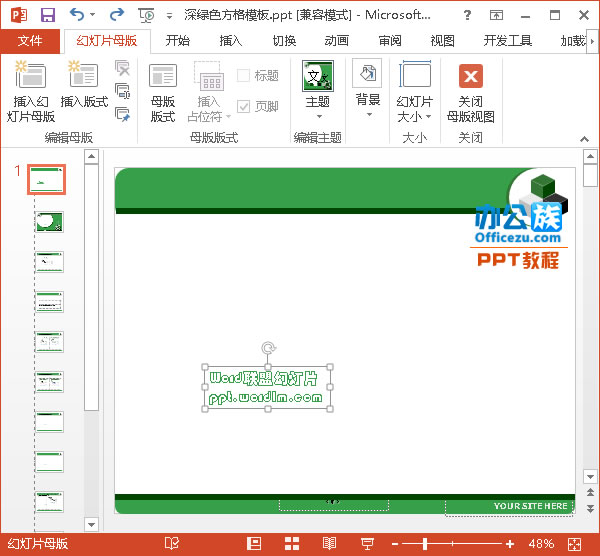The height and width of the screenshot is (556, 600).
Task: Open PowerPoint Help question mark
Action: pyautogui.click(x=467, y=15)
